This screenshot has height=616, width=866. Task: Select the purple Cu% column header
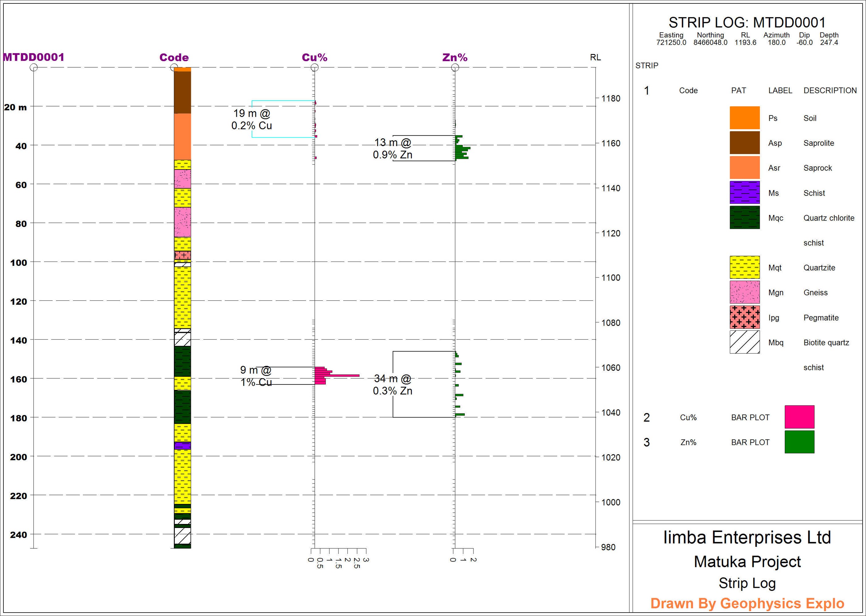(314, 58)
